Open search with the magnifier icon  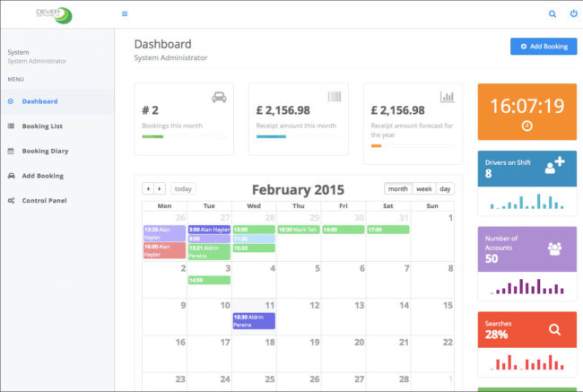[552, 14]
